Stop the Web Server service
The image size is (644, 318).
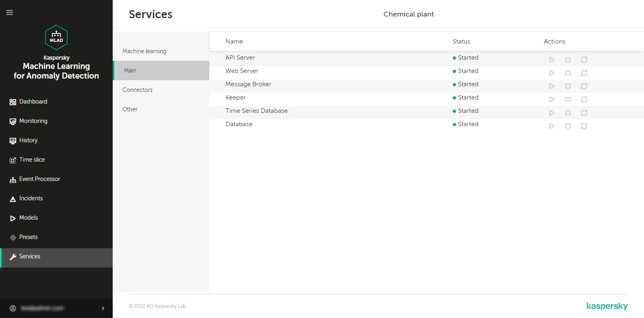pyautogui.click(x=568, y=73)
